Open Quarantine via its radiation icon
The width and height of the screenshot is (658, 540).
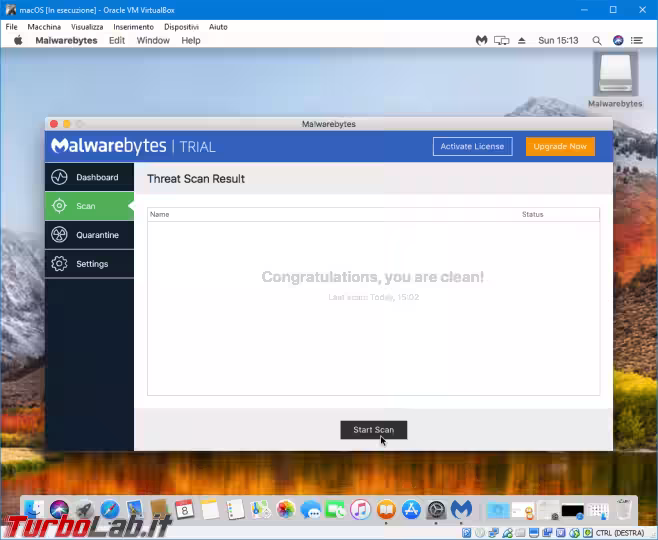59,235
